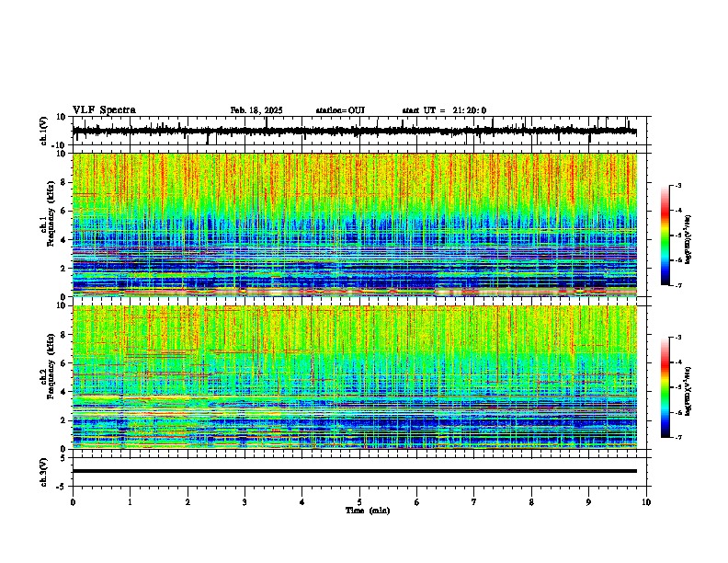This screenshot has height=563, width=728.
Task: Click the black ch.3 signal line
Action: pos(355,471)
